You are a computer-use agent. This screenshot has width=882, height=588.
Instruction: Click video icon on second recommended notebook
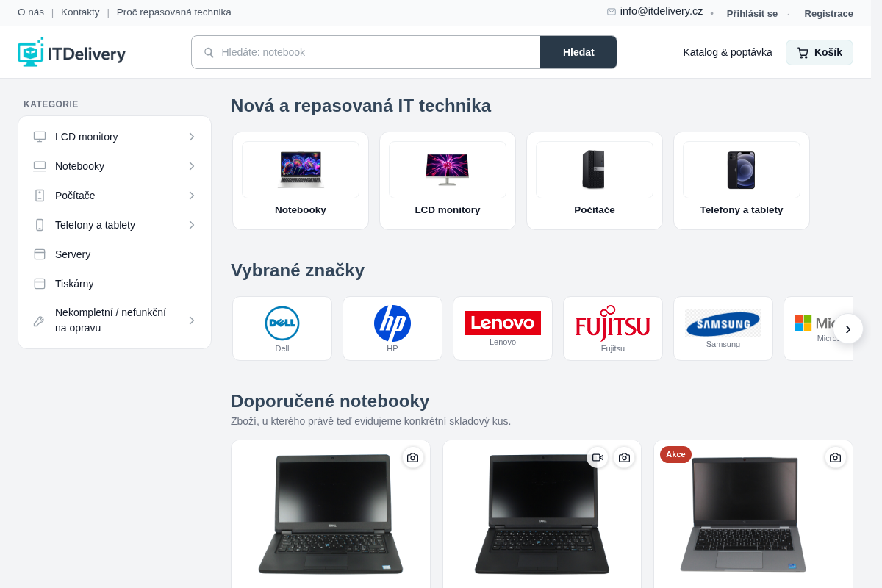pyautogui.click(x=598, y=457)
